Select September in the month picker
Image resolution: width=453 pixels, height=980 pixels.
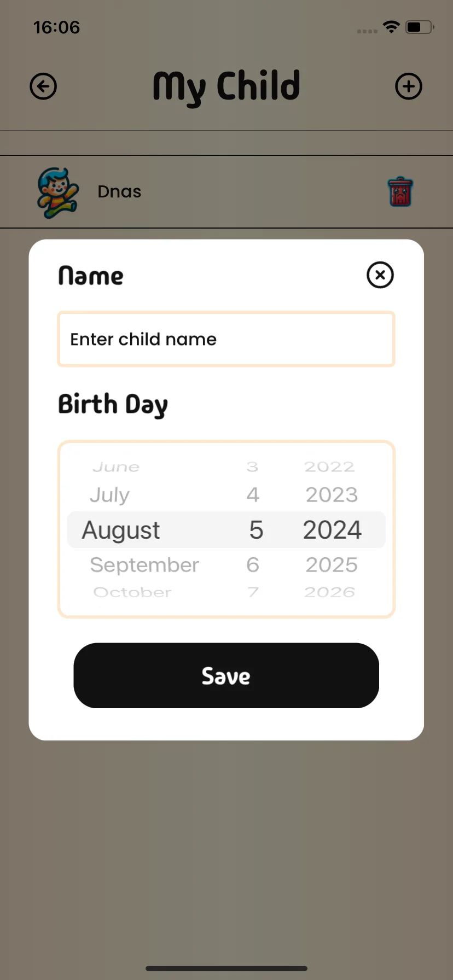pyautogui.click(x=144, y=565)
